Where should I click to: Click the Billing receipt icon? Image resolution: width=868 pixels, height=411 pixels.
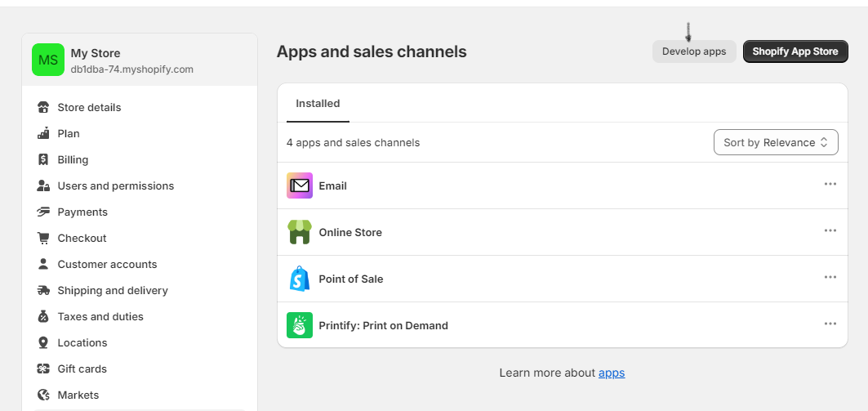click(x=43, y=159)
